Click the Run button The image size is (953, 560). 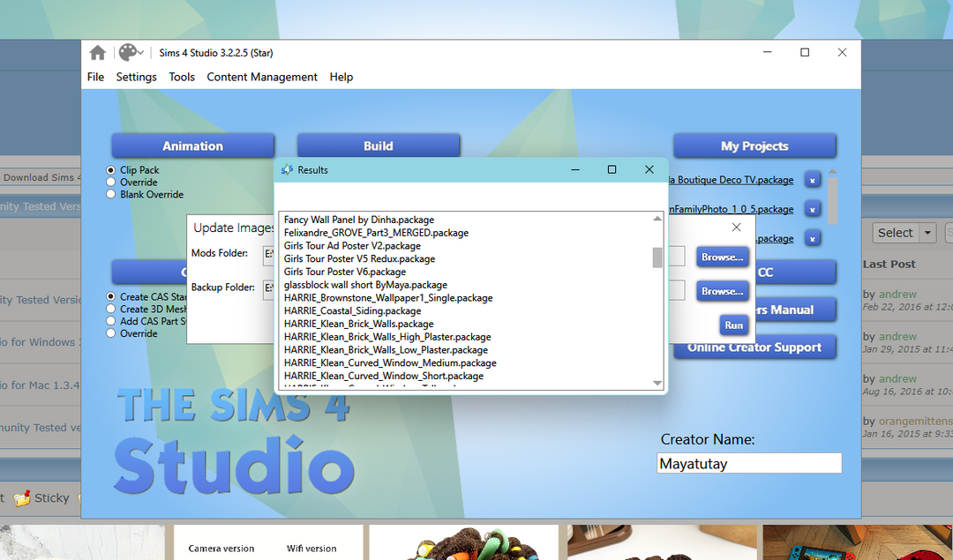[733, 325]
